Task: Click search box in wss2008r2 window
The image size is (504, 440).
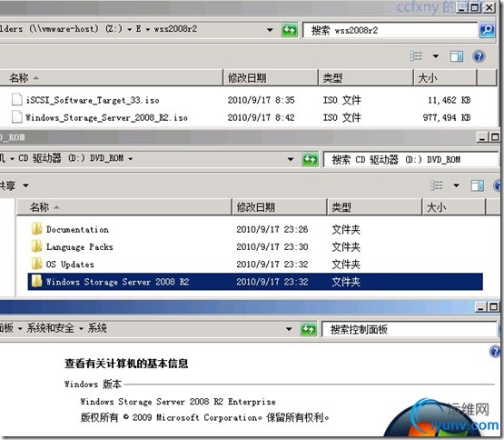Action: [390, 30]
